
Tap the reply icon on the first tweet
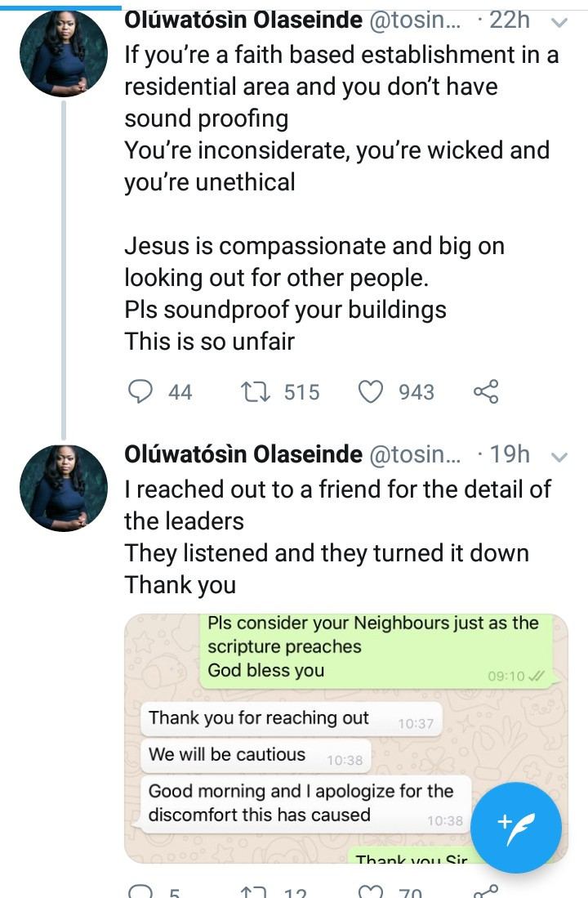point(140,391)
